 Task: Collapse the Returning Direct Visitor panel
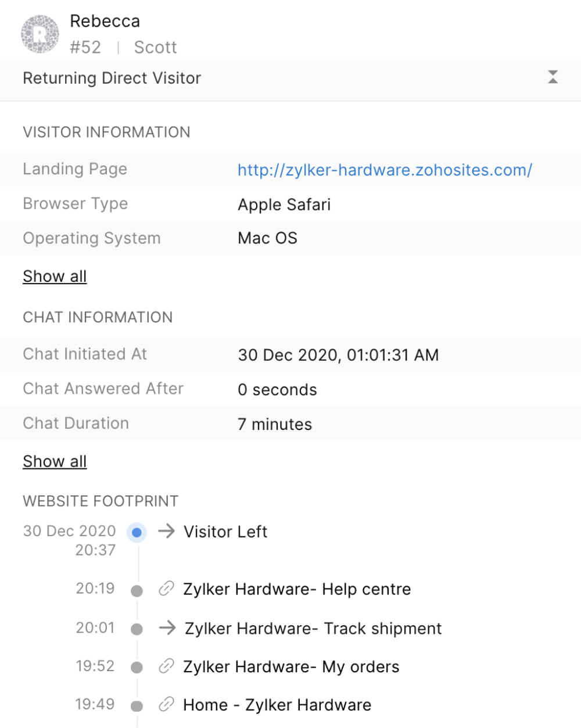(x=553, y=77)
